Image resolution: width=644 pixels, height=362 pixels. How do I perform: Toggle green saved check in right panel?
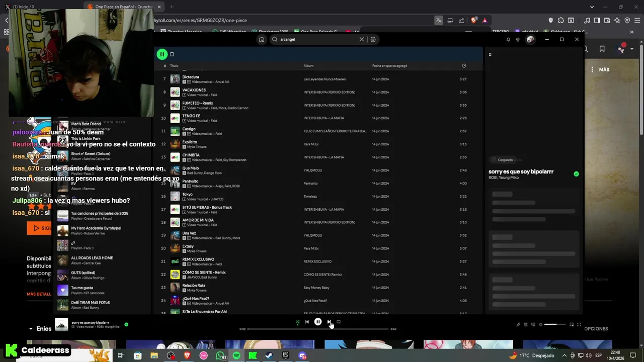576,174
